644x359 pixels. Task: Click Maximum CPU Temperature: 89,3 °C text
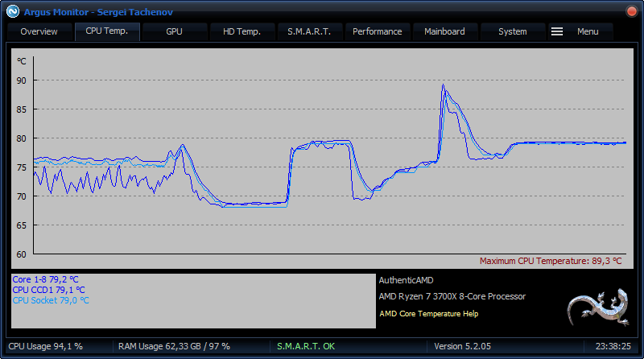(551, 261)
